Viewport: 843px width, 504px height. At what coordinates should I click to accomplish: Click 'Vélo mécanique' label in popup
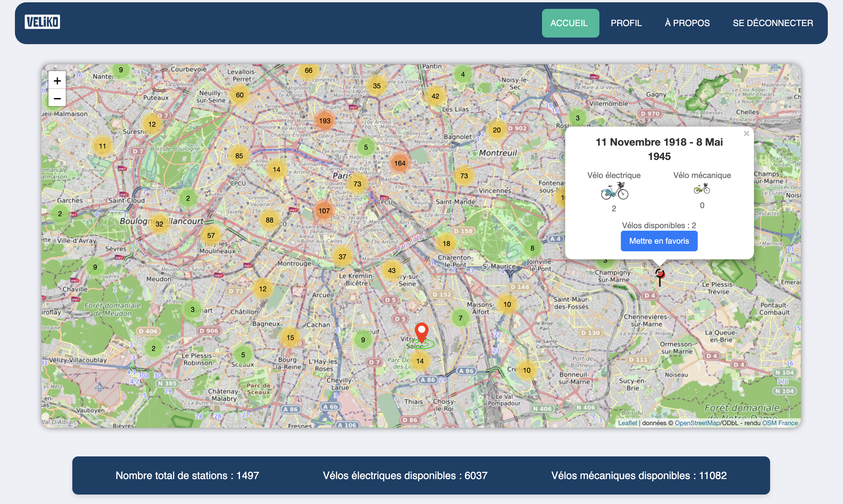pos(702,175)
